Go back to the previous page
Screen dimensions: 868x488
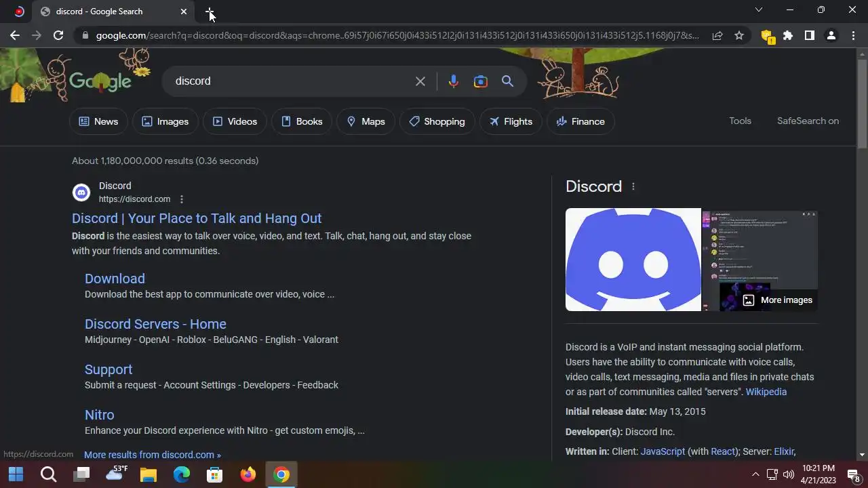tap(15, 35)
